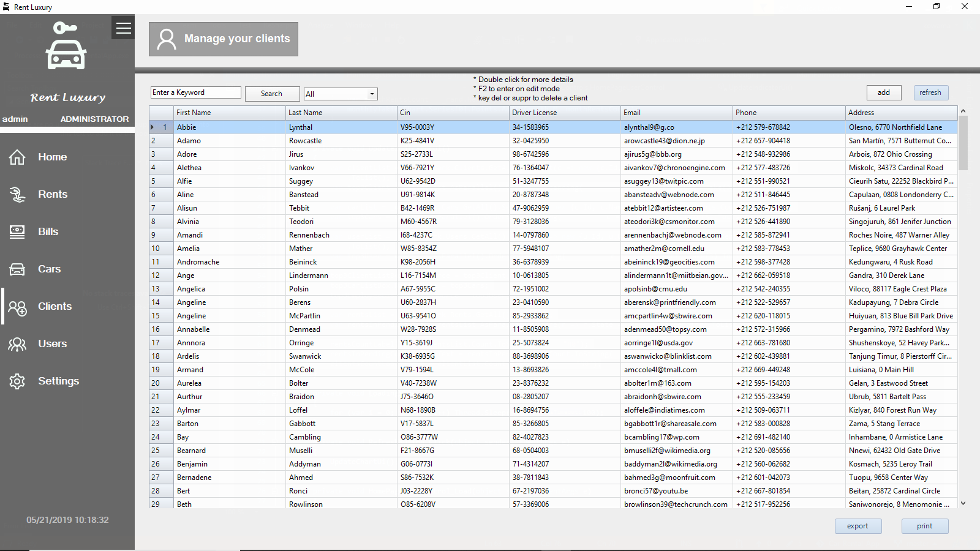Click the Manage your clients header button
This screenshot has width=980, height=551.
point(224,39)
